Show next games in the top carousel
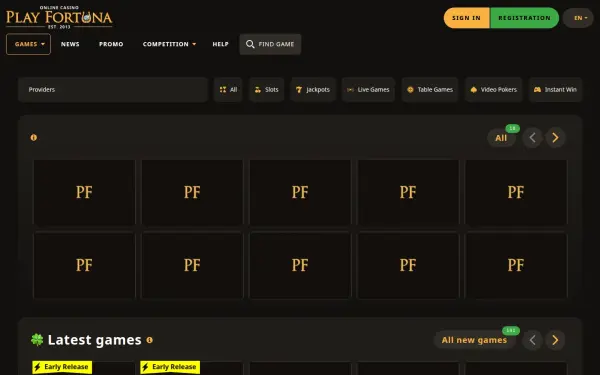This screenshot has height=375, width=600. (x=555, y=138)
